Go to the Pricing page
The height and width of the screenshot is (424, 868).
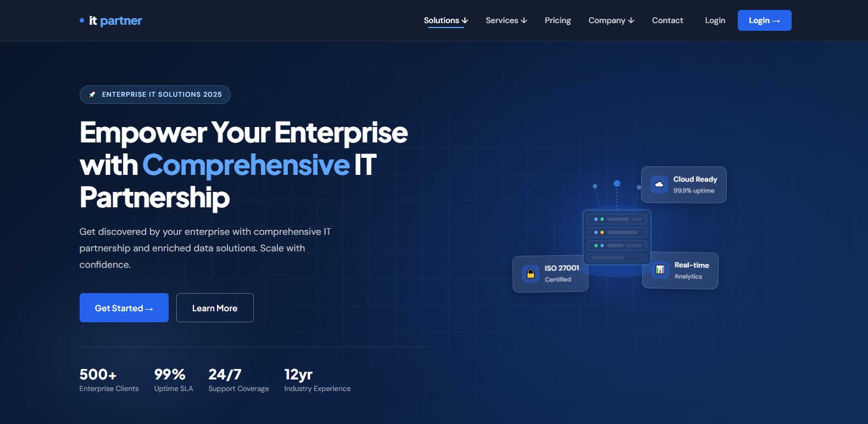[x=558, y=20]
